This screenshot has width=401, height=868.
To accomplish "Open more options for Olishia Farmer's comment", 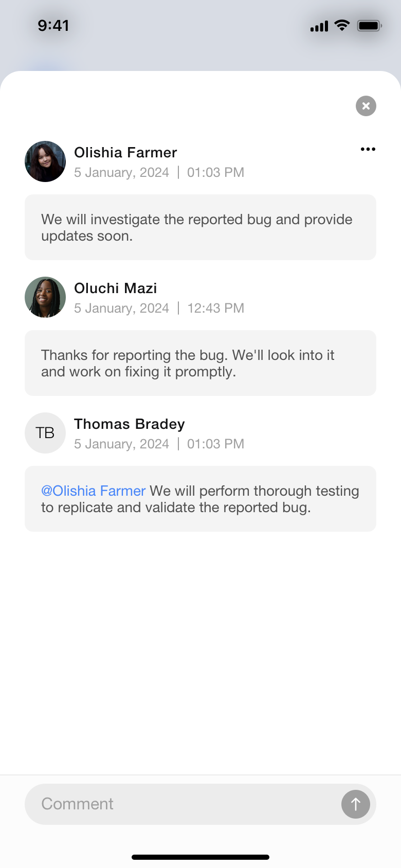I will (x=368, y=149).
